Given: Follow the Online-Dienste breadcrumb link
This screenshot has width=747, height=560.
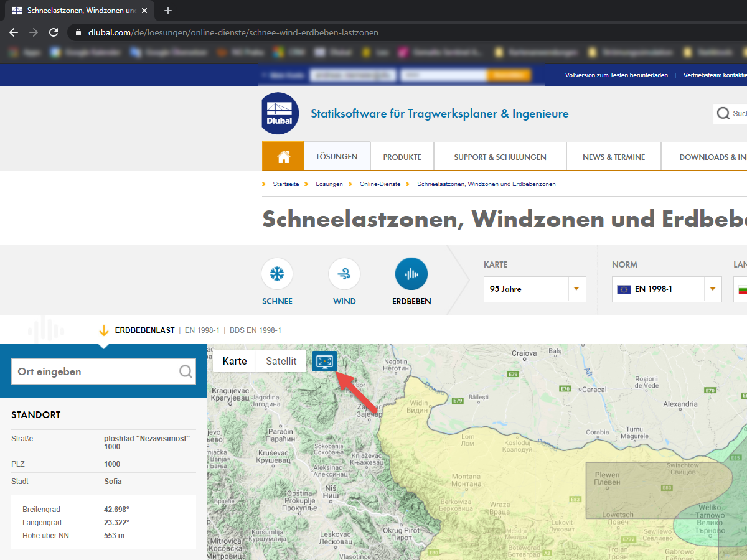Looking at the screenshot, I should (380, 184).
